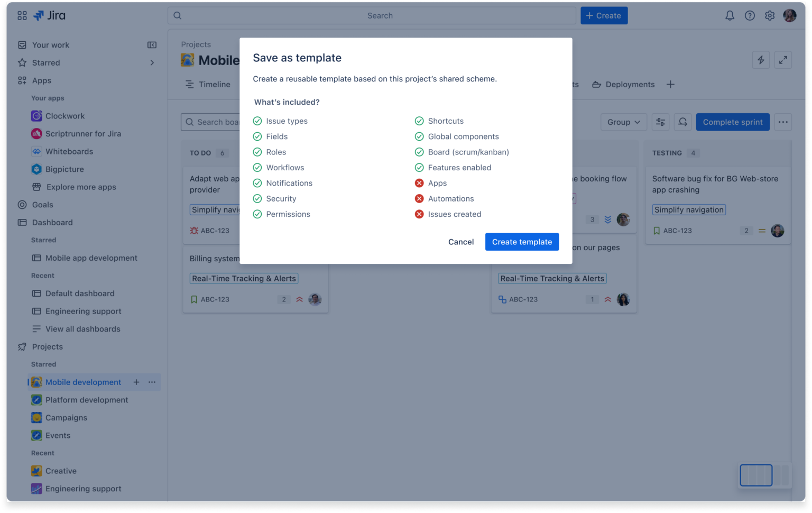The height and width of the screenshot is (513, 812).
Task: Expand the Starred sidebar section
Action: click(152, 62)
